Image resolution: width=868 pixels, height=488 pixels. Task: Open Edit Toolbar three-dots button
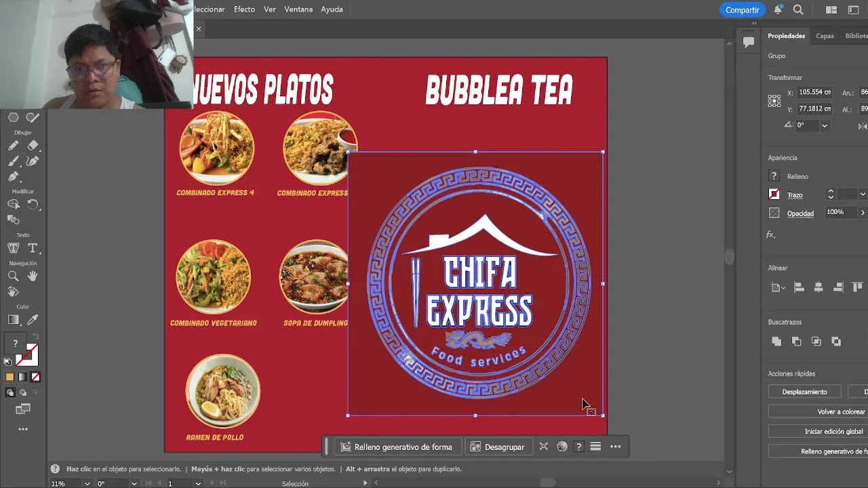click(23, 429)
